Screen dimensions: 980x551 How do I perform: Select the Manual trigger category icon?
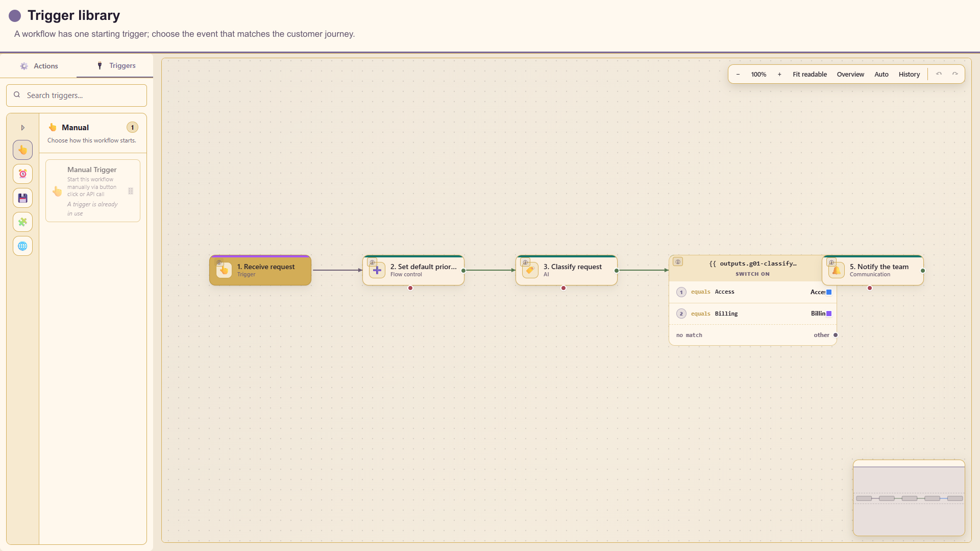click(22, 150)
